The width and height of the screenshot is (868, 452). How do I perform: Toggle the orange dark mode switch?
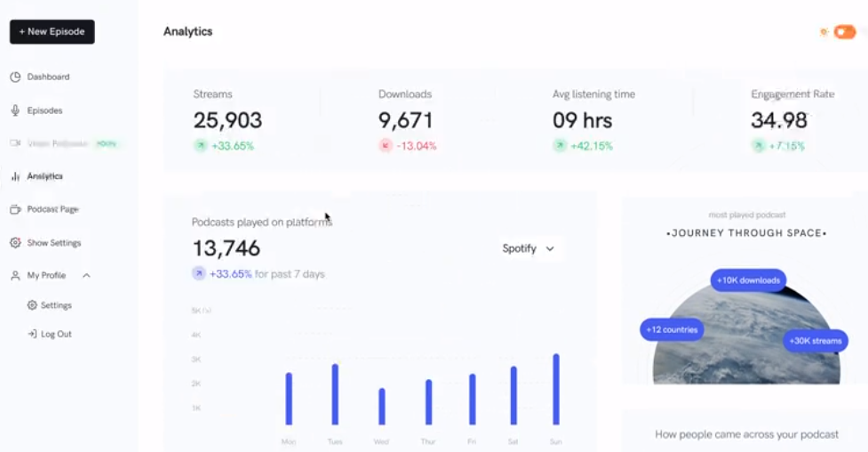click(x=845, y=32)
